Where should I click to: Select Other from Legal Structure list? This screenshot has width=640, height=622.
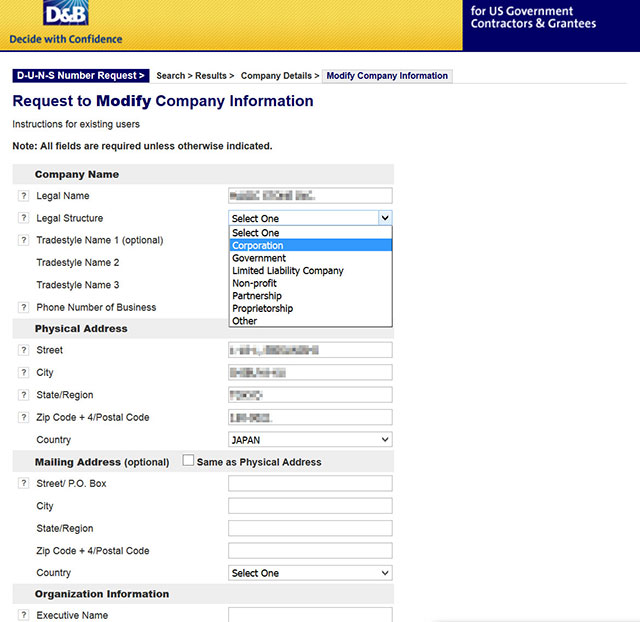(x=310, y=321)
